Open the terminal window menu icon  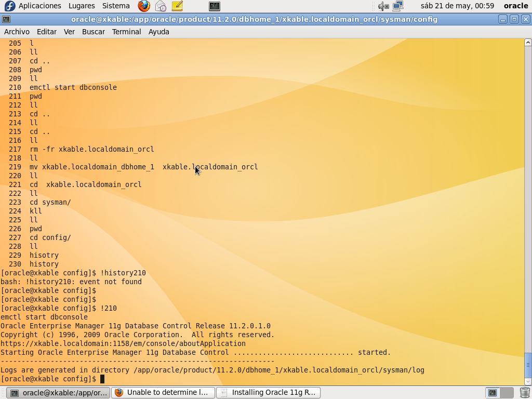tap(6, 19)
